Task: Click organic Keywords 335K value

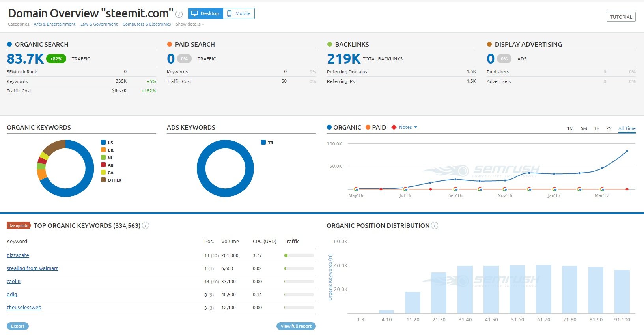Action: point(121,81)
